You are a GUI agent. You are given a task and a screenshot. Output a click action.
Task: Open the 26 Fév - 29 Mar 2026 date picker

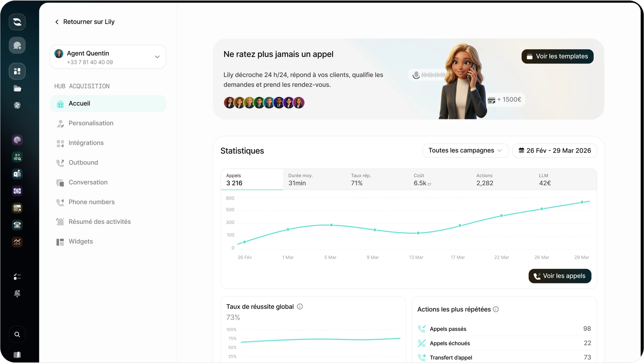555,151
